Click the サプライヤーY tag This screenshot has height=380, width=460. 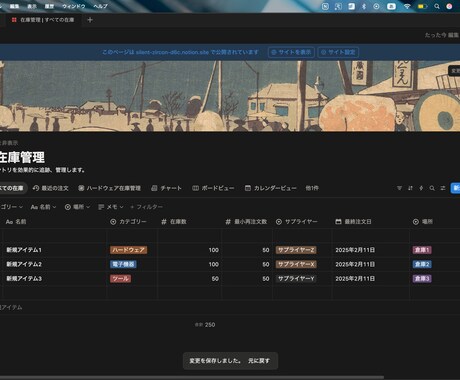(x=296, y=279)
